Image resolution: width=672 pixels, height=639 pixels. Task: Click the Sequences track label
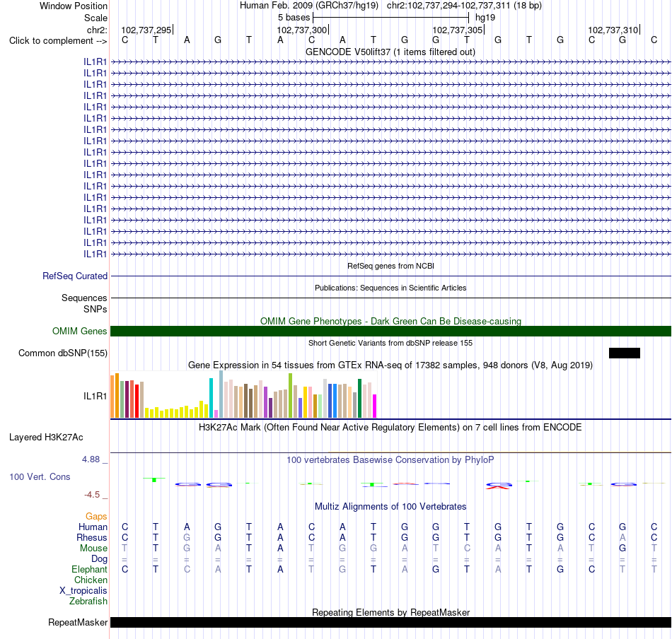coord(84,298)
